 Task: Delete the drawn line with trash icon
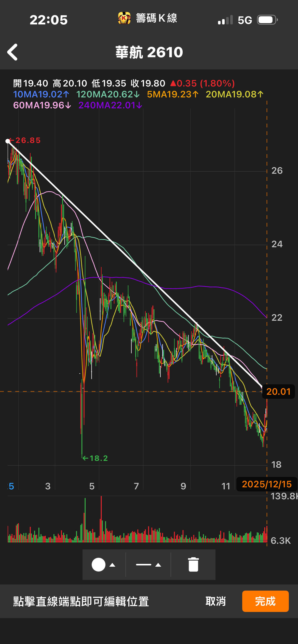193,564
